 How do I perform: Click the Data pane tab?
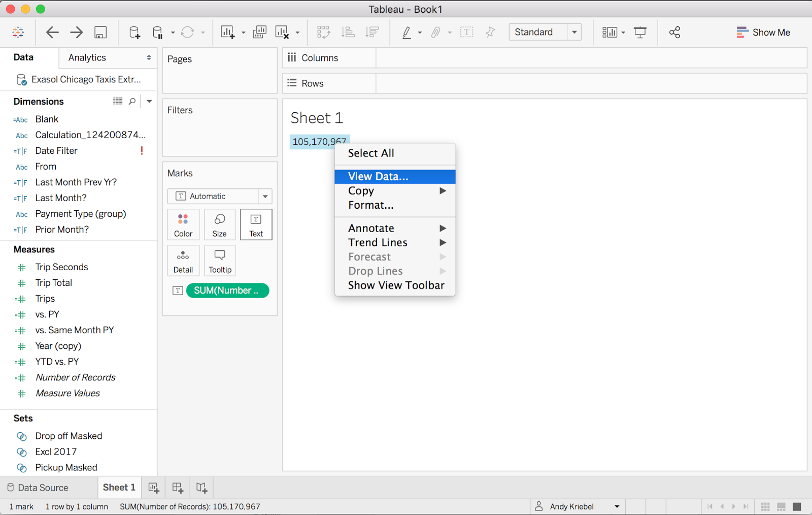click(24, 57)
